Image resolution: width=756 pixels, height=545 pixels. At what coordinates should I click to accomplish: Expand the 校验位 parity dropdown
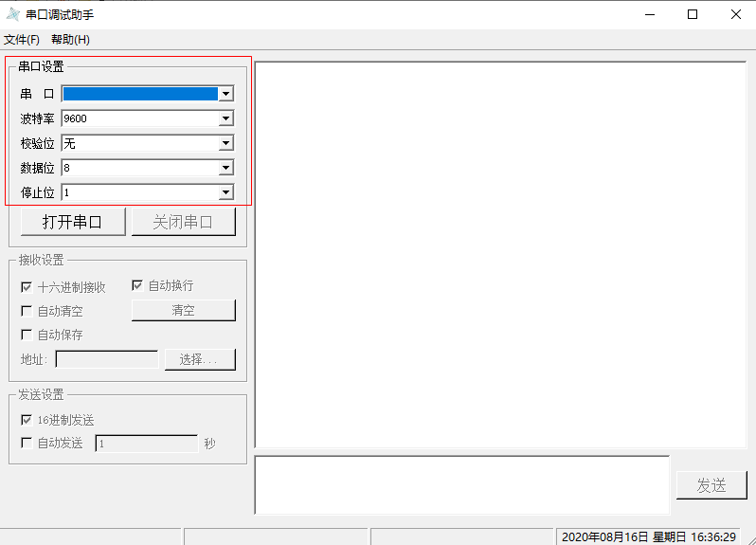tap(225, 143)
